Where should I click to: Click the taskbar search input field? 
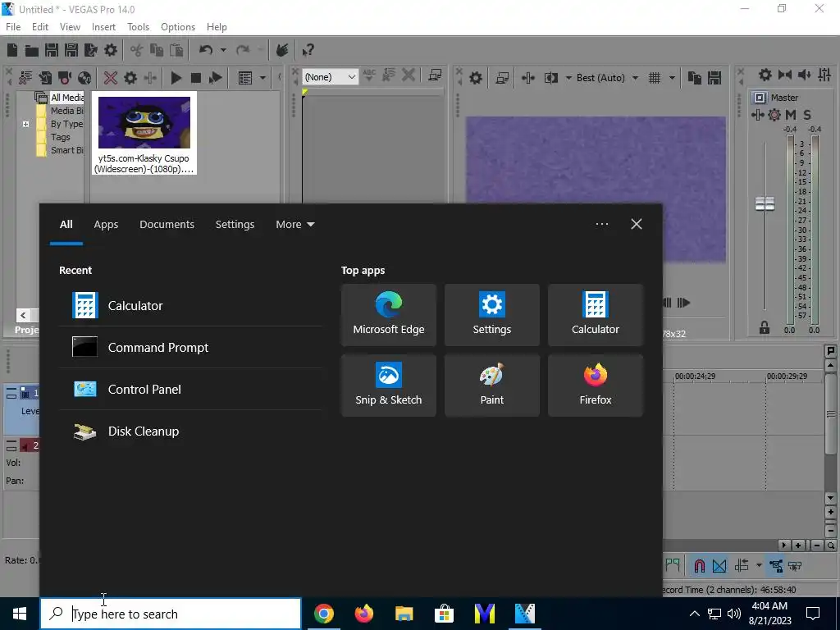tap(171, 614)
